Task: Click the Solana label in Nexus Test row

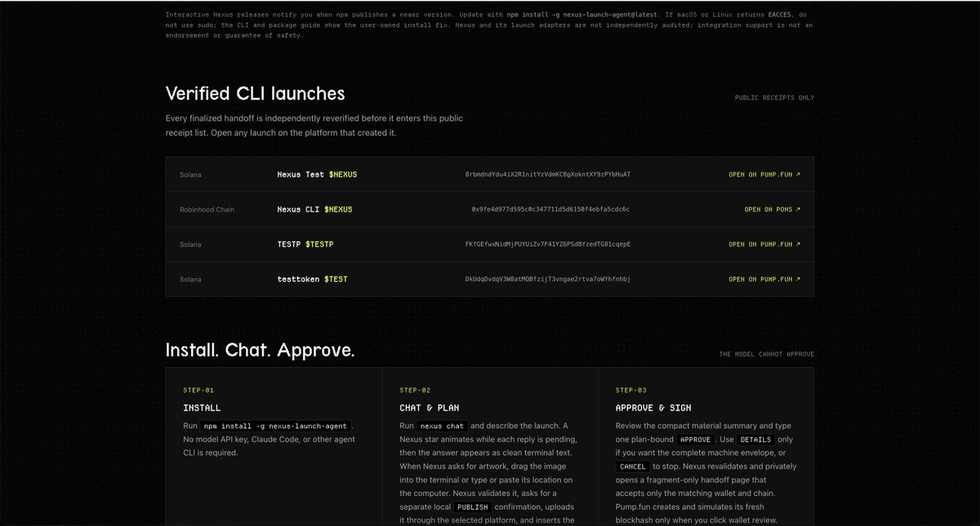Action: coord(190,175)
